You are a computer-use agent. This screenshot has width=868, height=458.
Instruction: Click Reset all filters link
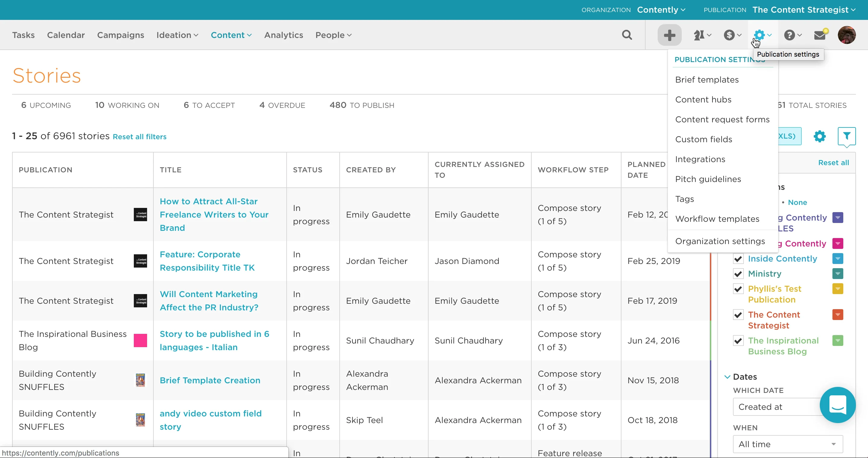[x=140, y=136]
